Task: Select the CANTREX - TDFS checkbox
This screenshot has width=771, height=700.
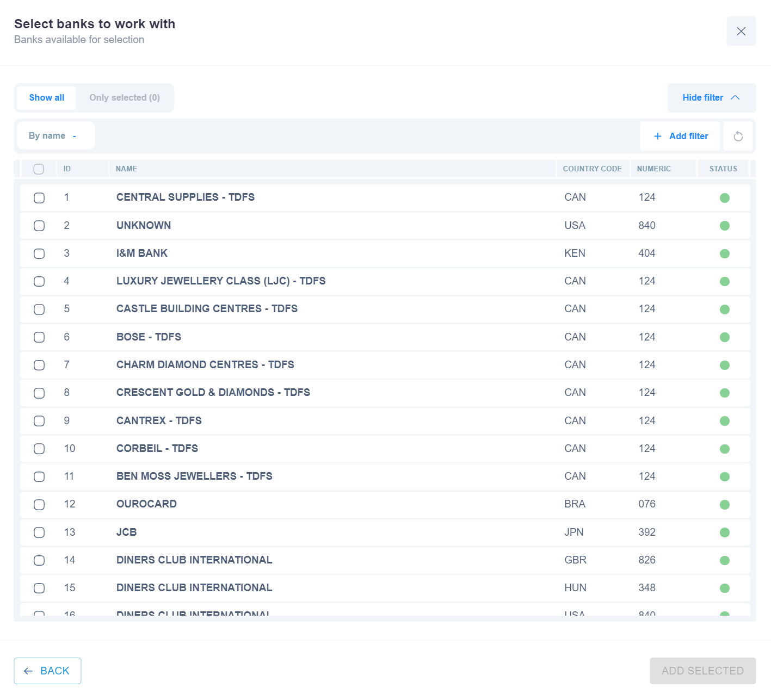Action: (x=39, y=421)
